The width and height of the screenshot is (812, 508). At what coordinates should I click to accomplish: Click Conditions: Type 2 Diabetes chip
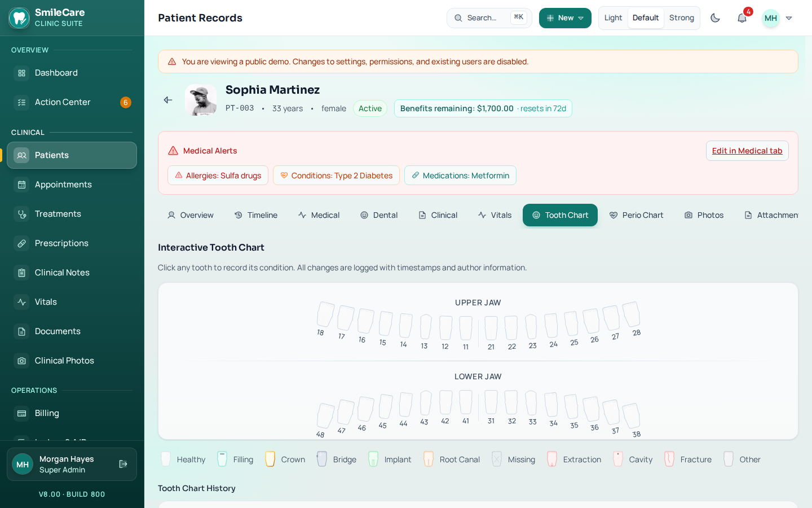(336, 176)
